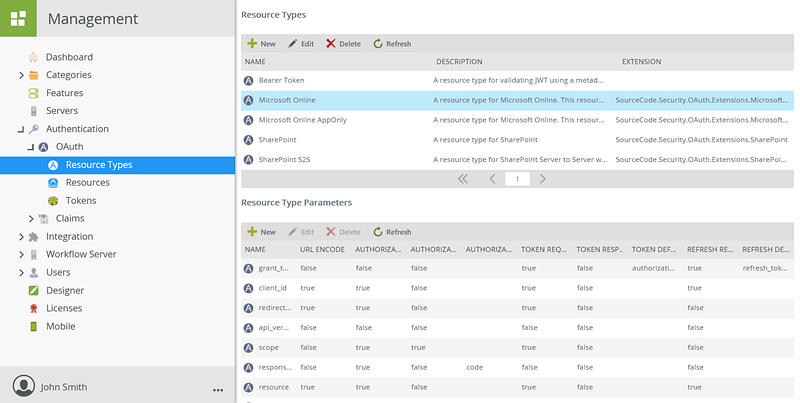Select the Servers icon in tree
The height and width of the screenshot is (403, 800).
coord(34,111)
